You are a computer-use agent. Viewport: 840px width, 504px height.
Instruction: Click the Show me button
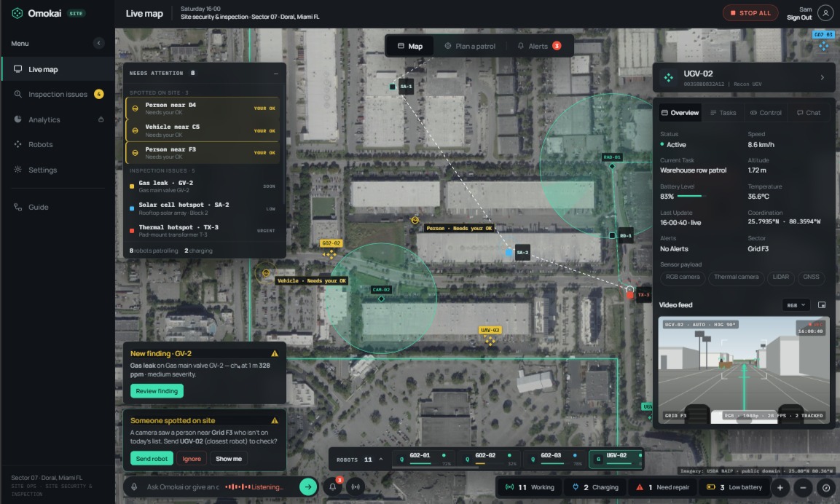point(229,458)
